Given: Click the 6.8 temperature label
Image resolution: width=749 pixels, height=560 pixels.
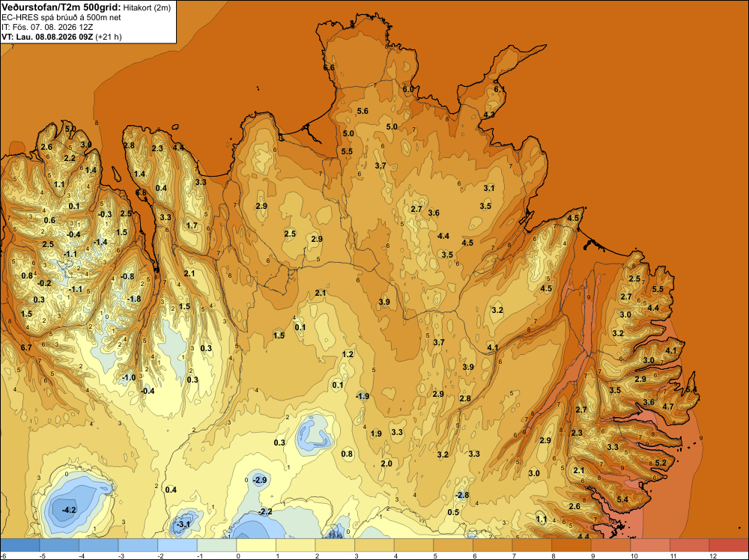Looking at the screenshot, I should click(x=141, y=193).
